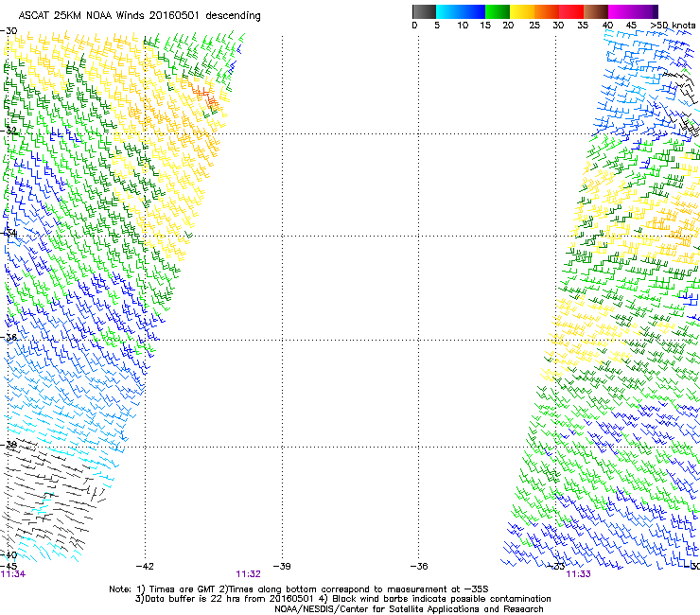
Task: Click the purple 11:33 swath time
Action: point(578,574)
